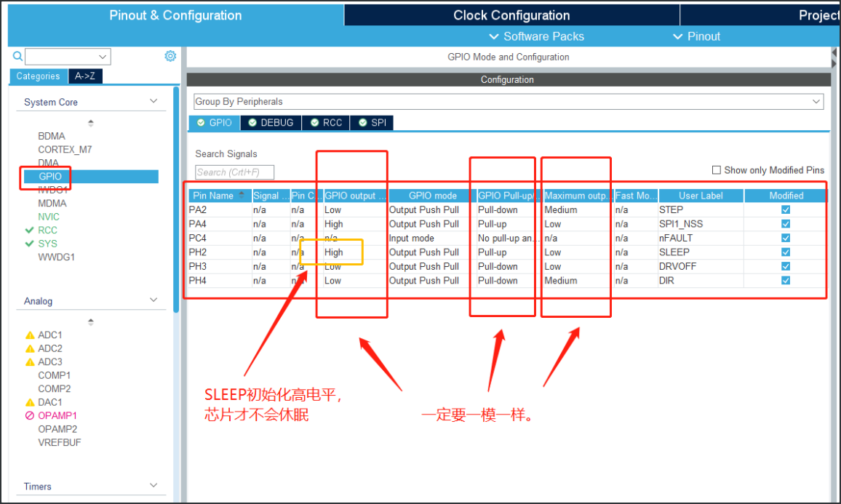Click the search magnifier icon top-left
Viewport: 841px width, 504px height.
coord(17,56)
